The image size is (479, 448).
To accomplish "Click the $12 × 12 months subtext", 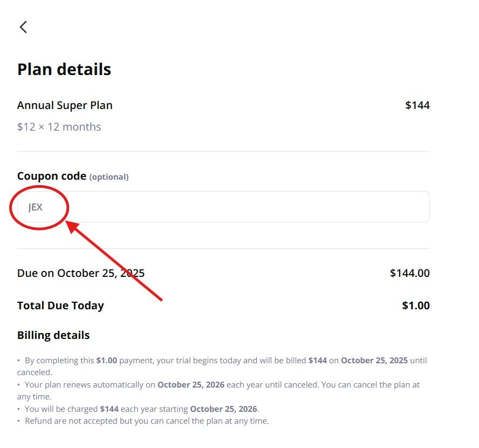I will click(x=59, y=127).
